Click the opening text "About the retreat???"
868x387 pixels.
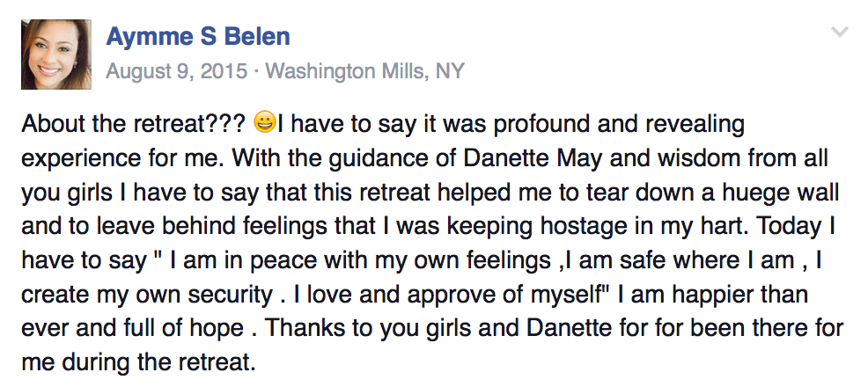coord(133,124)
